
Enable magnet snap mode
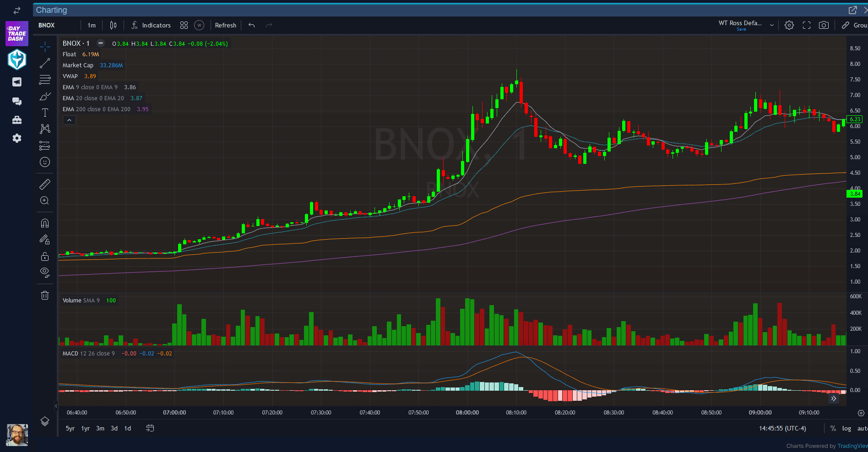click(44, 223)
